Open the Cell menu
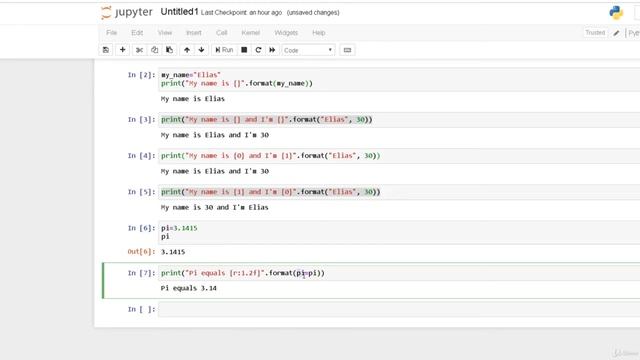Screen dimensions: 640x360 coord(222,33)
